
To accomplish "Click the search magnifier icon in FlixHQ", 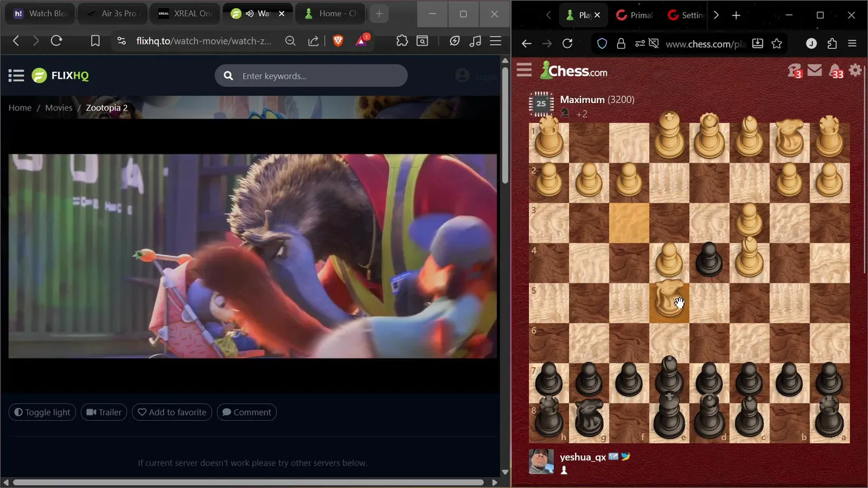I will (x=229, y=76).
